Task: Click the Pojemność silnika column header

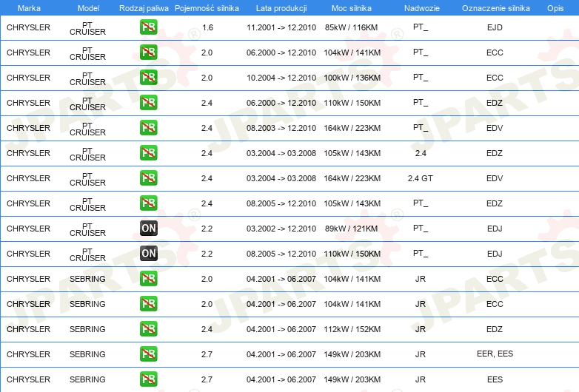Action: coord(207,7)
